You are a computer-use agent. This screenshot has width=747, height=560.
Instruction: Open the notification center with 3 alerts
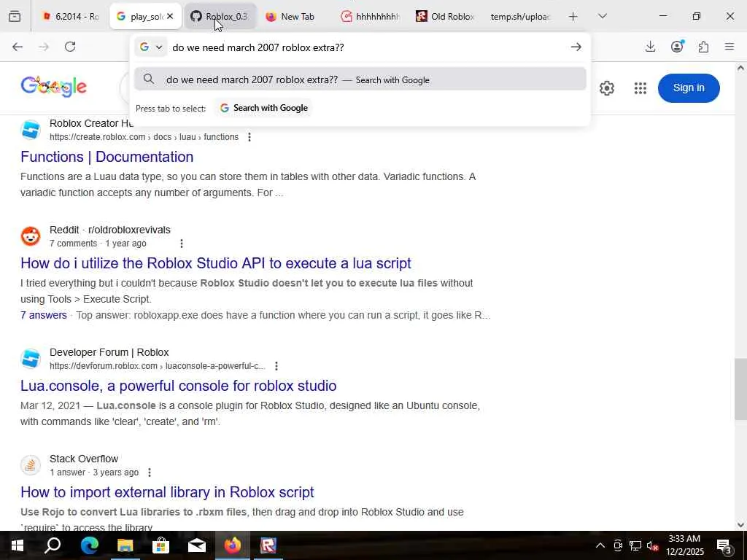tap(724, 545)
